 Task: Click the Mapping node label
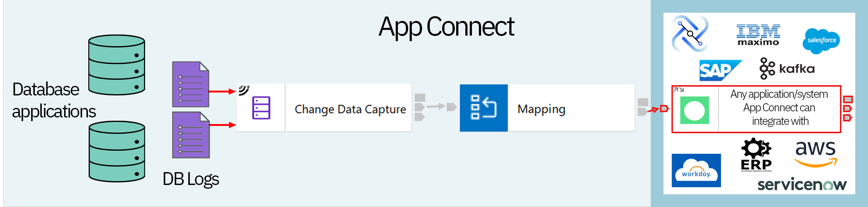coord(541,109)
